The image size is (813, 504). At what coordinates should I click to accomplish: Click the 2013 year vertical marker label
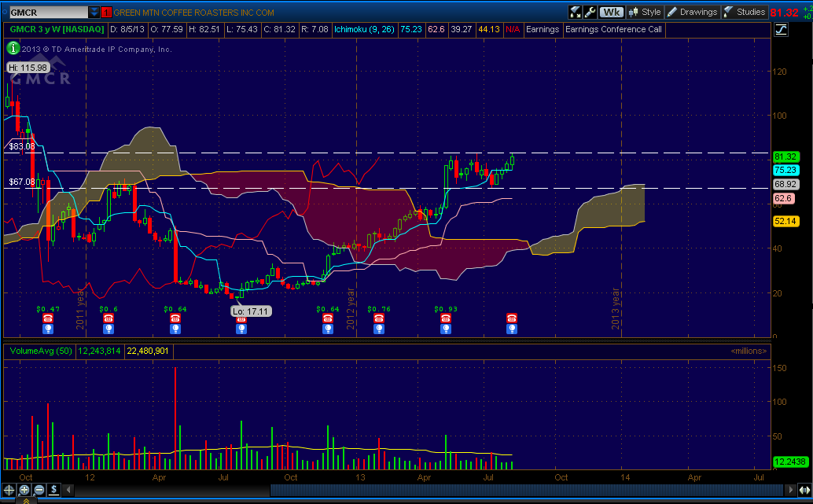click(x=616, y=308)
